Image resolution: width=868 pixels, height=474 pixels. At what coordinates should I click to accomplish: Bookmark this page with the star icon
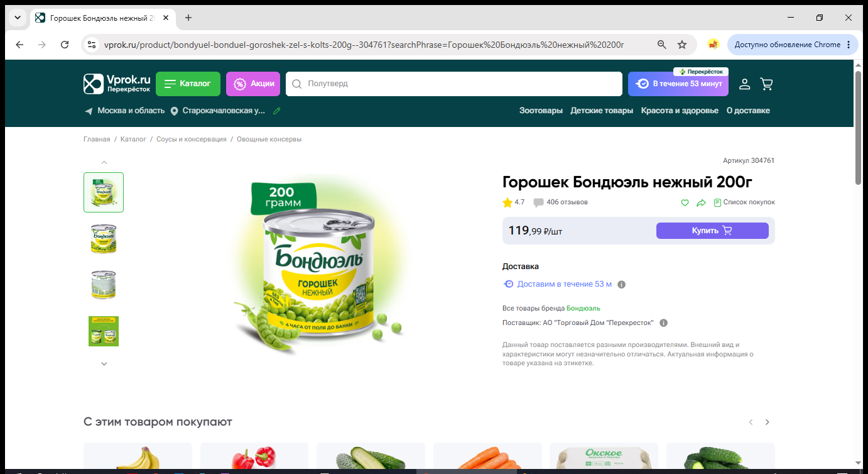[682, 45]
